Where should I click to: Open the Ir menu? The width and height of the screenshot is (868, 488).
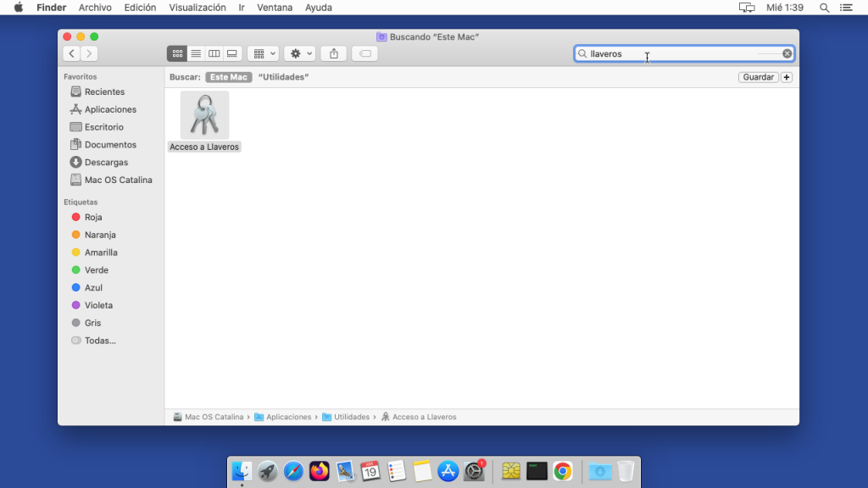[242, 8]
